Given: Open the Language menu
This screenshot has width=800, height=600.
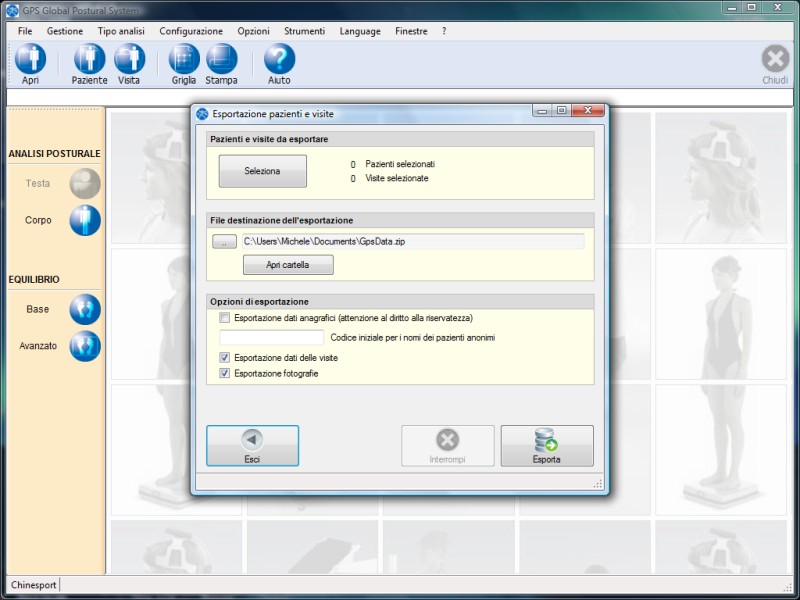Looking at the screenshot, I should coord(360,31).
